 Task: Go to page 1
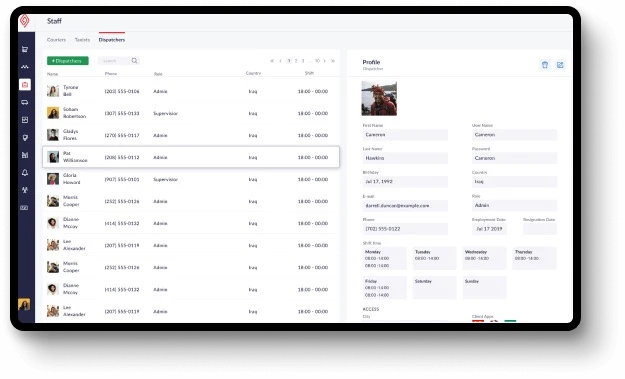(x=289, y=61)
